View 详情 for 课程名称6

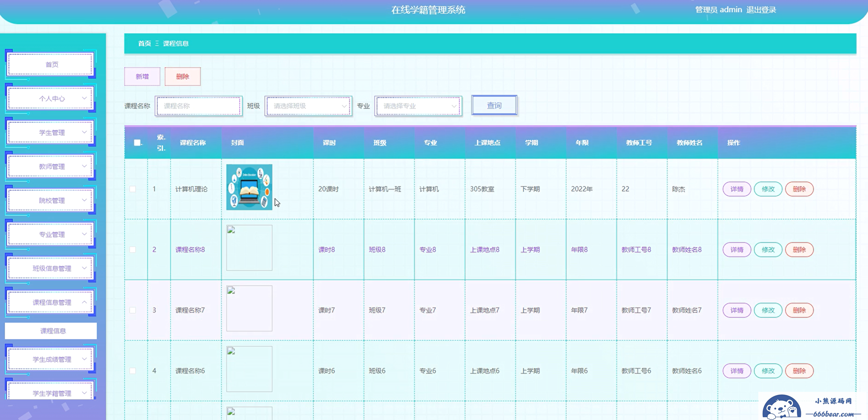pyautogui.click(x=737, y=371)
